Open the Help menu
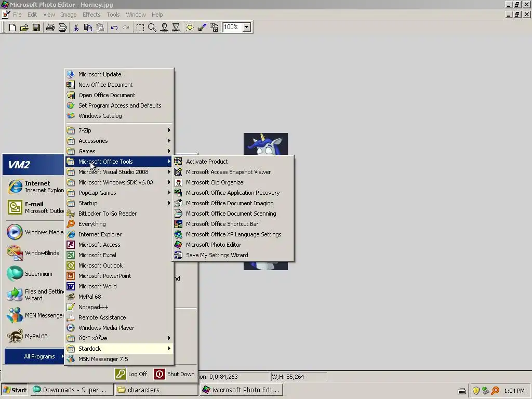The width and height of the screenshot is (532, 399). [x=157, y=15]
